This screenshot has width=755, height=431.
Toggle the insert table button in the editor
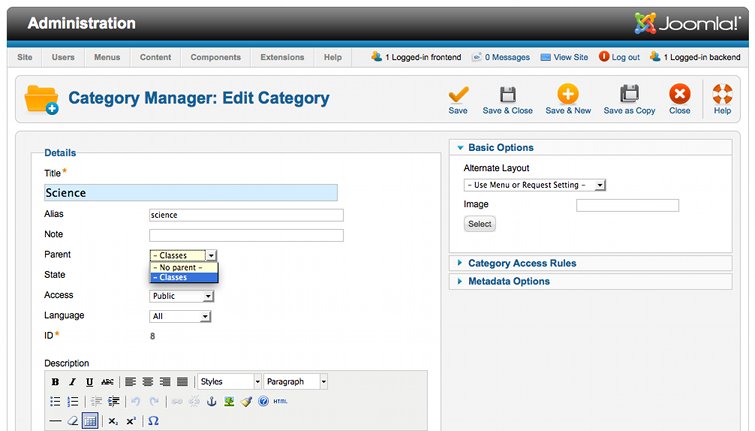90,421
